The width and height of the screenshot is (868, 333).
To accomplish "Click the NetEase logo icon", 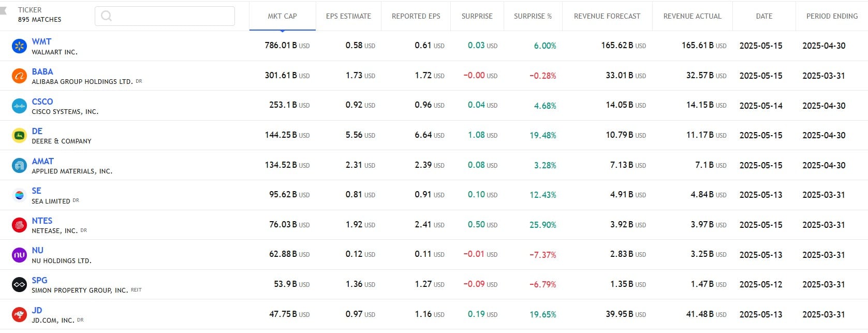I will point(19,225).
